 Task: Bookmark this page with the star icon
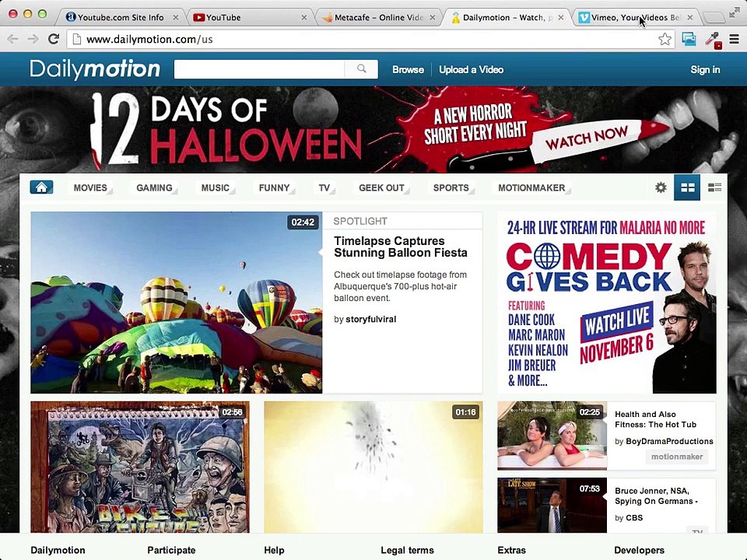click(x=665, y=39)
